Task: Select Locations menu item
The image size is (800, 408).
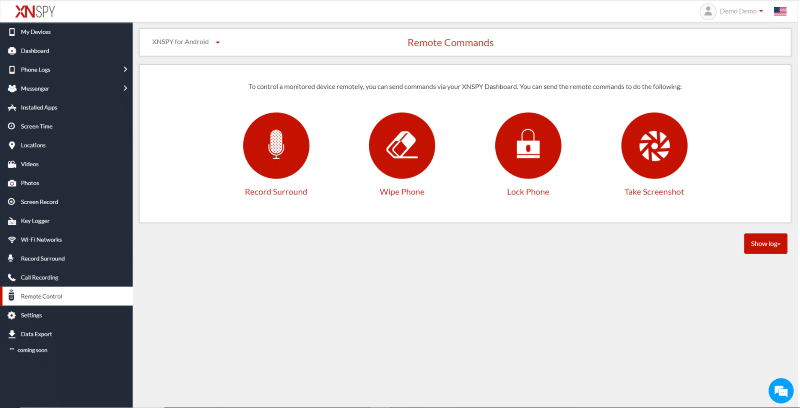Action: click(x=66, y=145)
